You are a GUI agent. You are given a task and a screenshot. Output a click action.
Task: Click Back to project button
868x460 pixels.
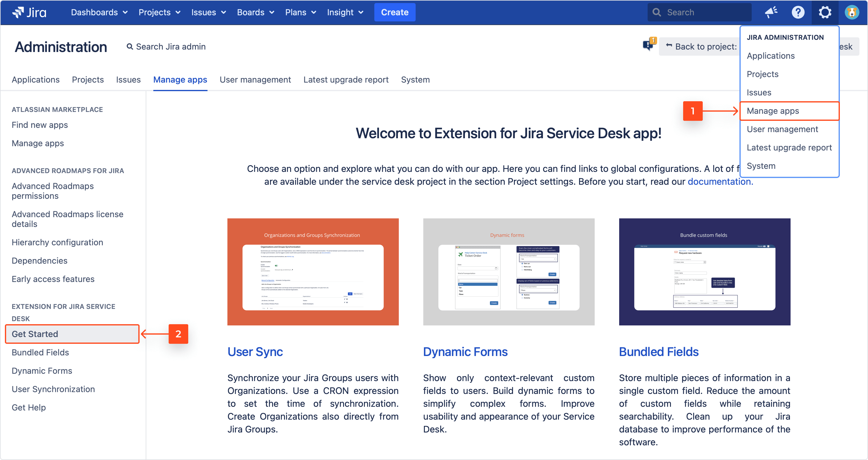coord(702,46)
